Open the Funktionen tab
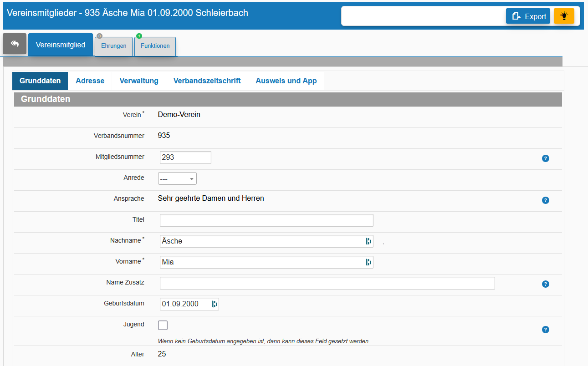This screenshot has height=366, width=588. point(155,46)
